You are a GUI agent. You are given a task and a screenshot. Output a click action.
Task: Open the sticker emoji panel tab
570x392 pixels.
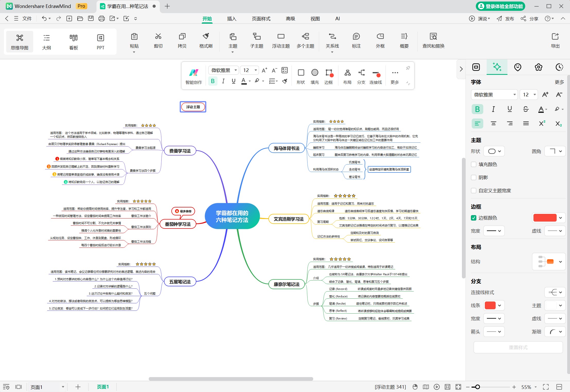pos(518,67)
